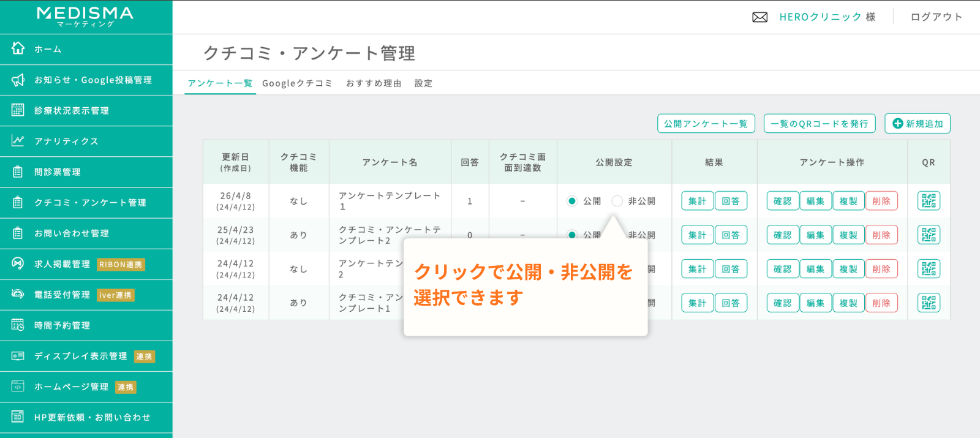Click HEROクリニック 様 account name
Viewport: 980px width, 438px height.
click(827, 17)
